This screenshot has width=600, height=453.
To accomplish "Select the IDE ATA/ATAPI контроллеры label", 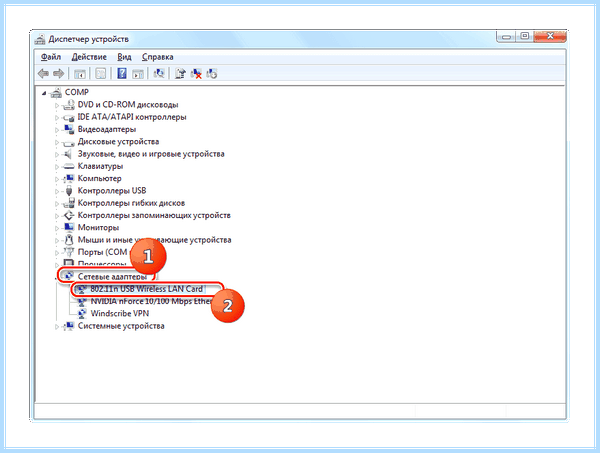I will [x=132, y=117].
